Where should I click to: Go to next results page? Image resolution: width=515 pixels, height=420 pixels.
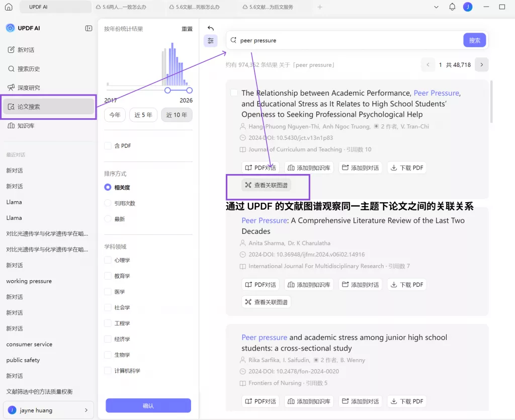481,65
